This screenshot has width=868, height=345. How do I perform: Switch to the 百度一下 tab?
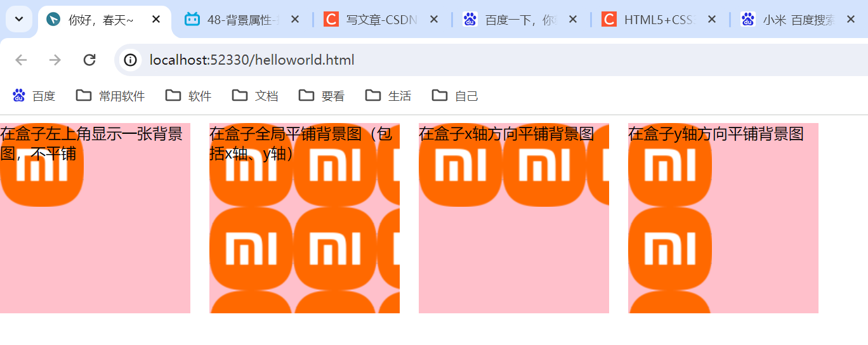521,20
